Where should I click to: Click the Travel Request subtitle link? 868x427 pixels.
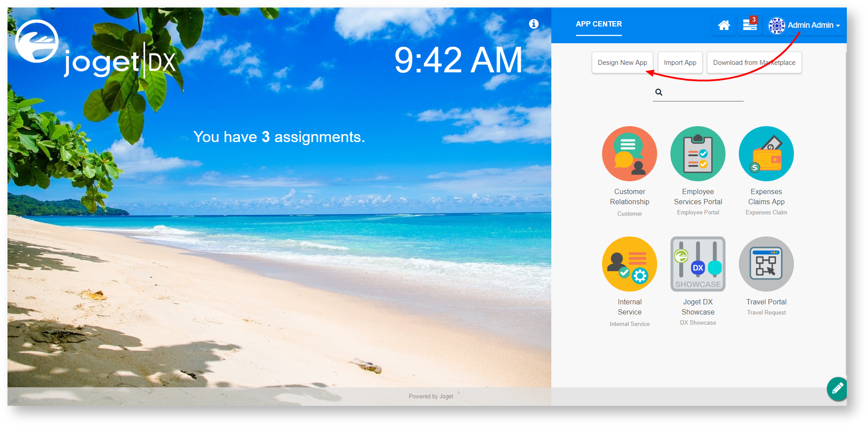(x=766, y=312)
